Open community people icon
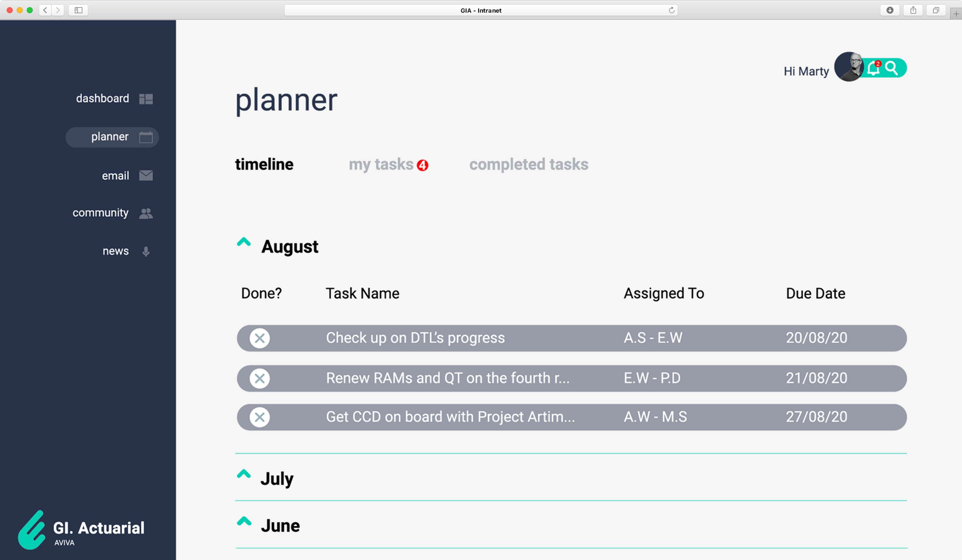Screen dimensions: 962x560 tap(146, 213)
